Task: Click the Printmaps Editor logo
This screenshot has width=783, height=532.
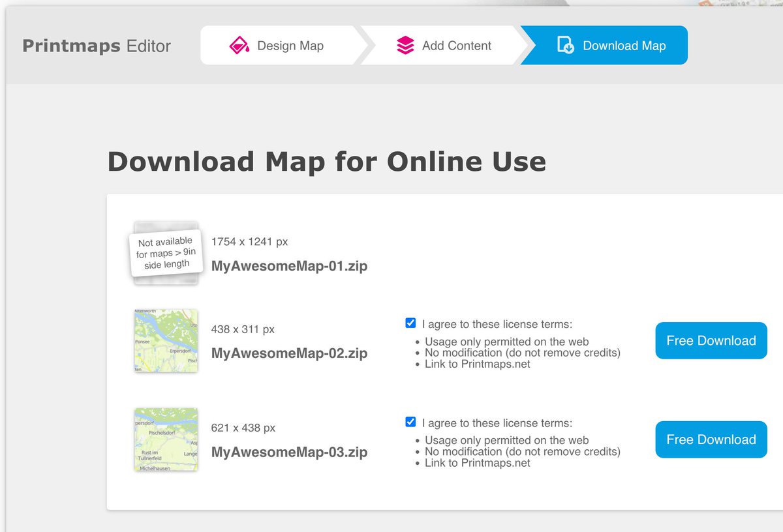Action: click(97, 46)
